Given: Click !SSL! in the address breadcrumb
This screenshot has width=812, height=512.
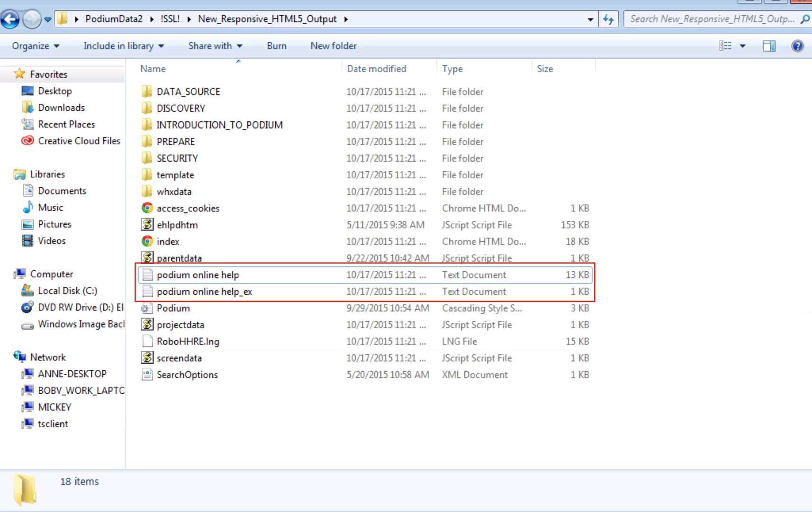Looking at the screenshot, I should tap(170, 19).
